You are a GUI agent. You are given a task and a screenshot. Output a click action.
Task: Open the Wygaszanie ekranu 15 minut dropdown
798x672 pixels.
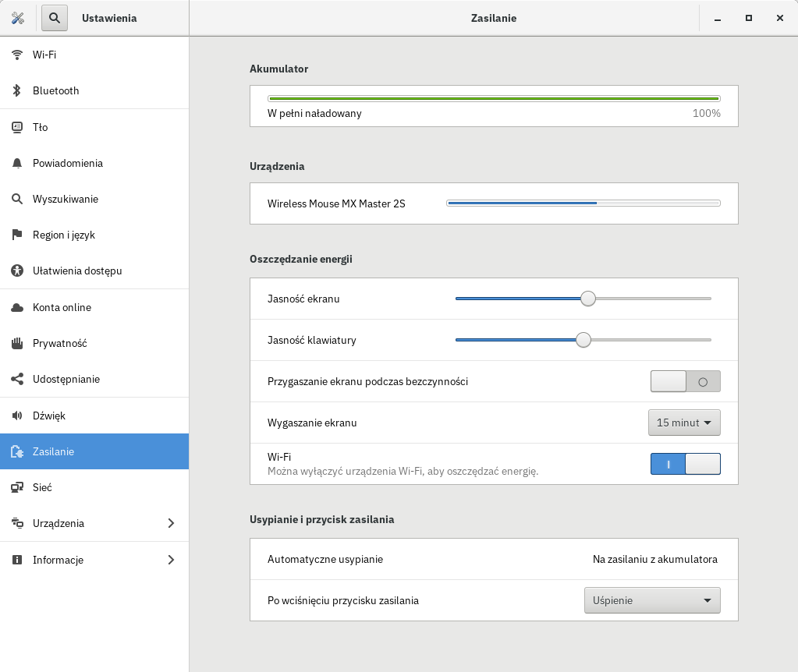(x=684, y=423)
